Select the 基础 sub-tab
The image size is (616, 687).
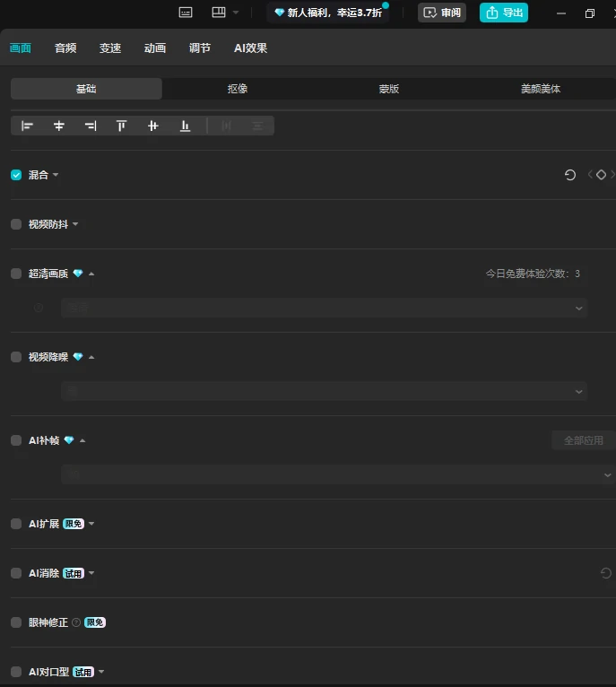[86, 89]
